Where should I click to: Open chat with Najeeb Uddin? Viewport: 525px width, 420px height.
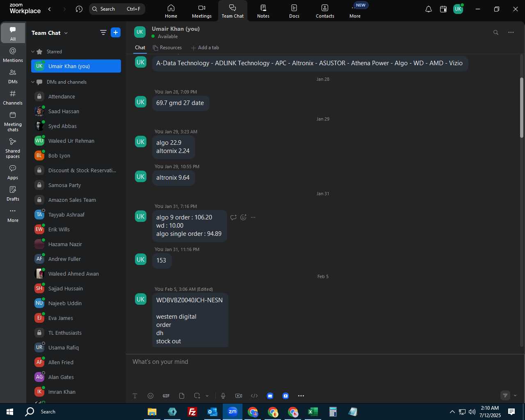[x=76, y=304]
